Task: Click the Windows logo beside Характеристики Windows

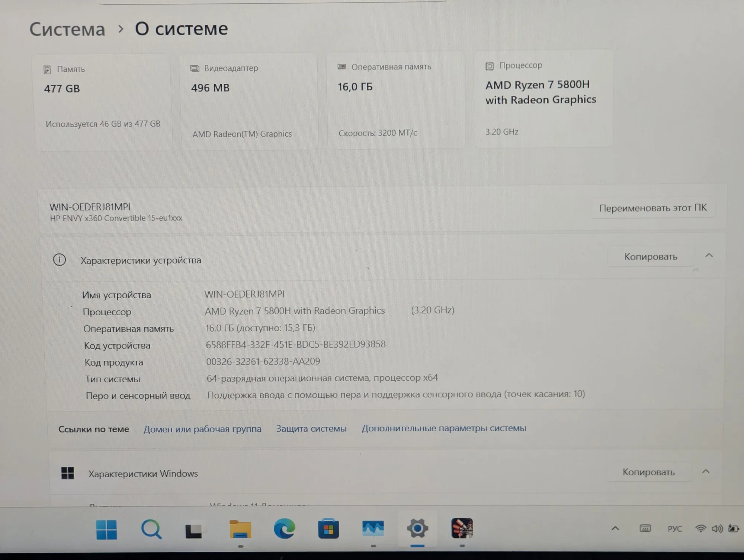Action: click(x=67, y=473)
